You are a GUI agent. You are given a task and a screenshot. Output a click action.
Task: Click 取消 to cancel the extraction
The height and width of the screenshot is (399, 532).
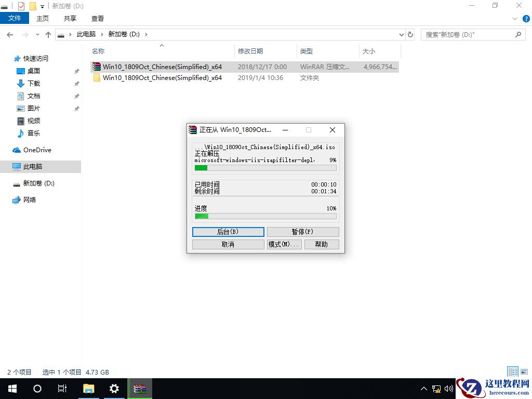tap(228, 244)
